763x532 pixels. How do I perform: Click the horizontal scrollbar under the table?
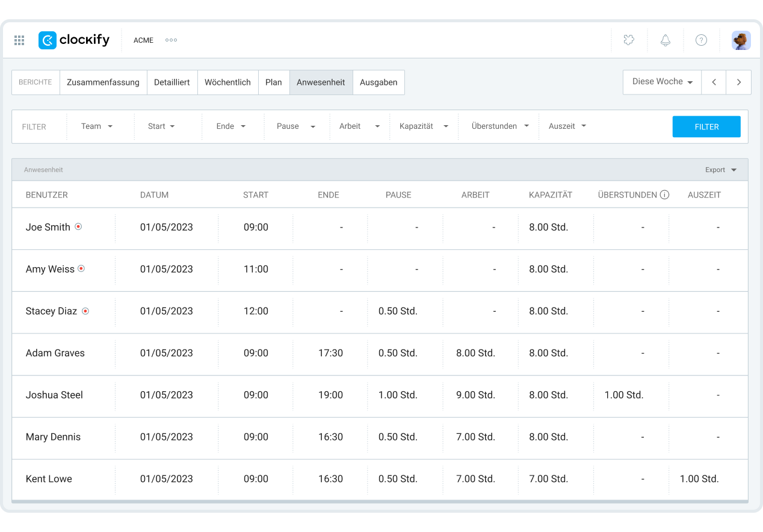(380, 501)
